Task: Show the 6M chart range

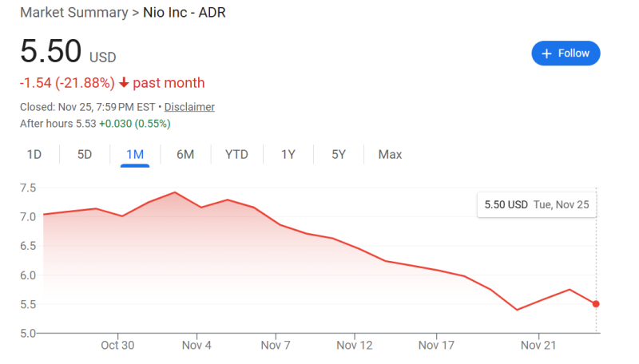Action: (185, 154)
